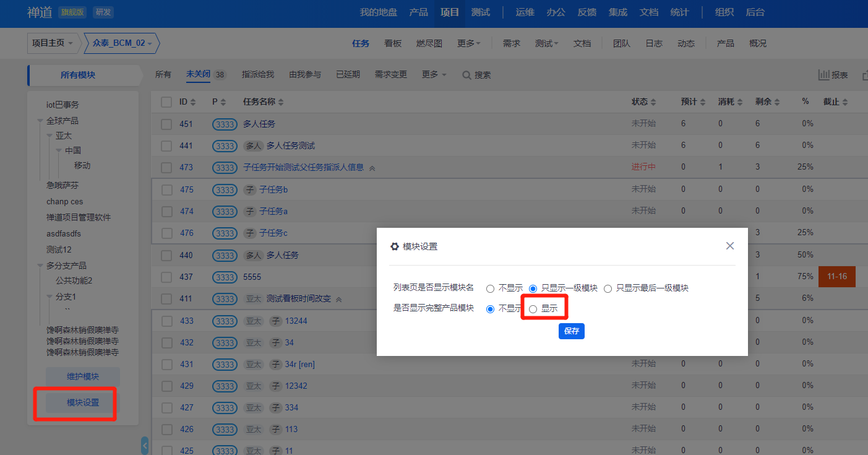Open the 测试 top menu item
Screen dimensions: 868x455
click(480, 12)
